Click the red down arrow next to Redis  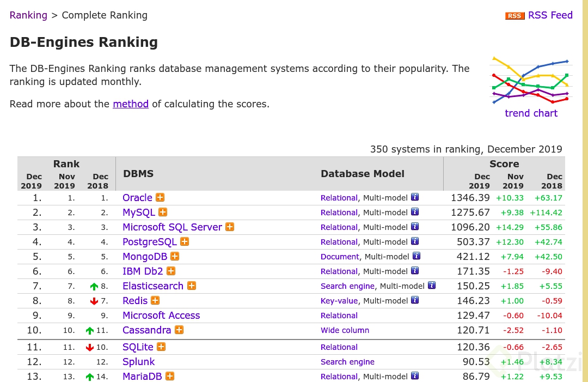click(94, 300)
